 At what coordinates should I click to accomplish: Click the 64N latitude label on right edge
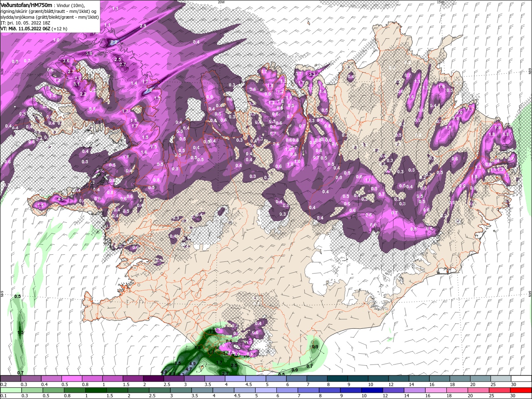(x=530, y=293)
